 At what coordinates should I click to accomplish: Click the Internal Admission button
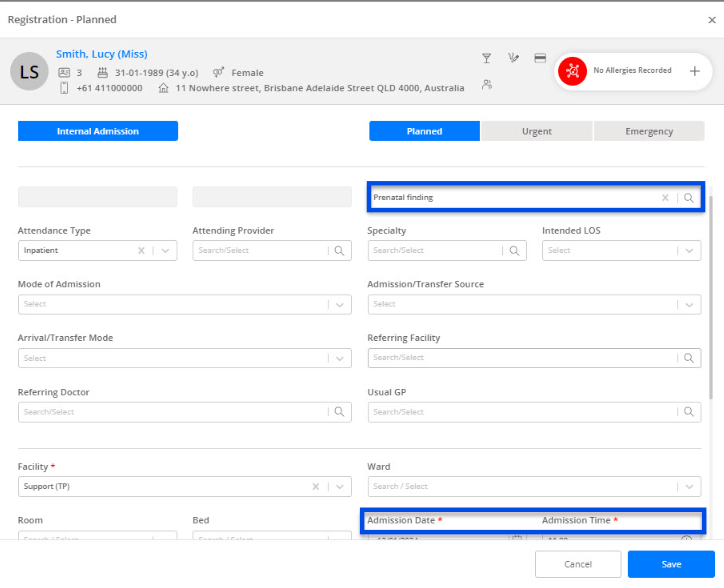click(x=98, y=131)
